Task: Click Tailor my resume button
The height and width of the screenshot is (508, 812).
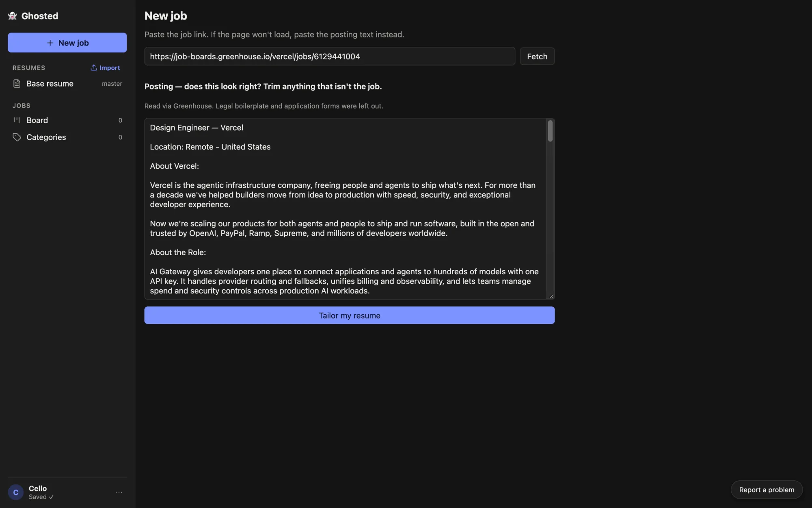Action: click(349, 315)
